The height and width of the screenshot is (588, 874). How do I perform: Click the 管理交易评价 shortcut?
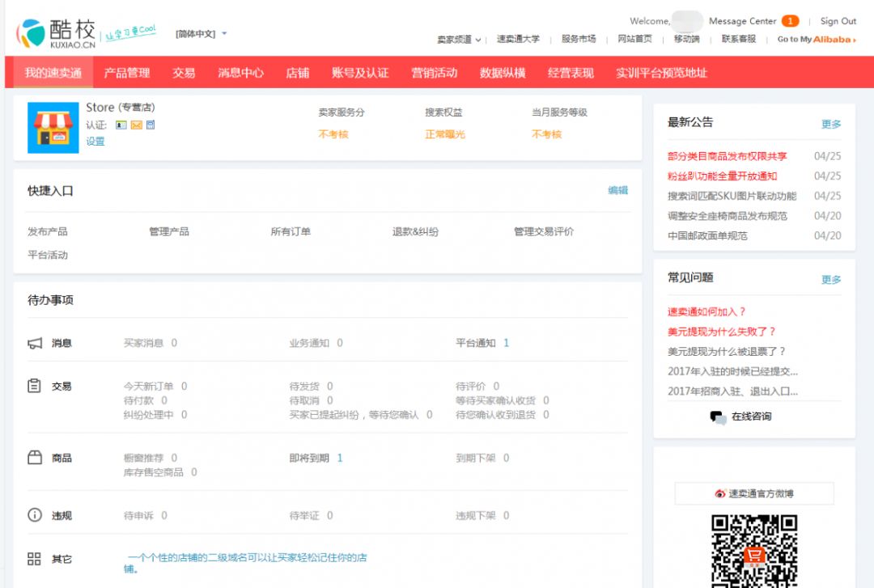[x=544, y=231]
